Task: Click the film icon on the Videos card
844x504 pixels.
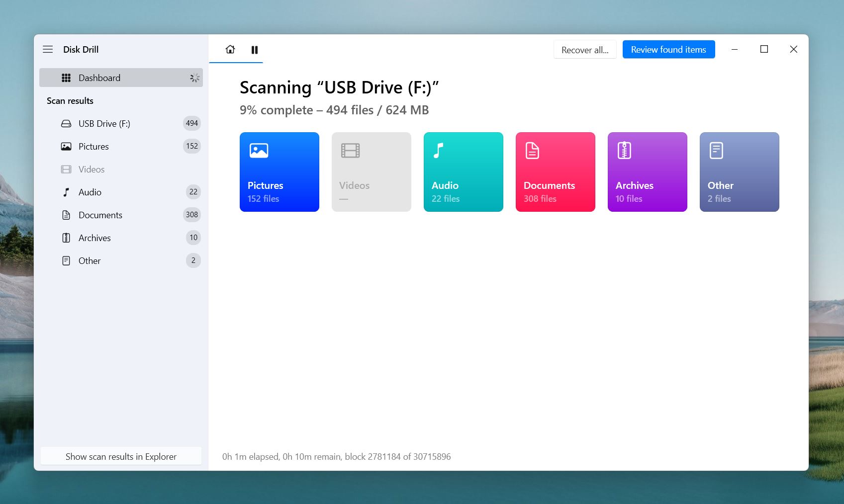Action: click(x=351, y=150)
